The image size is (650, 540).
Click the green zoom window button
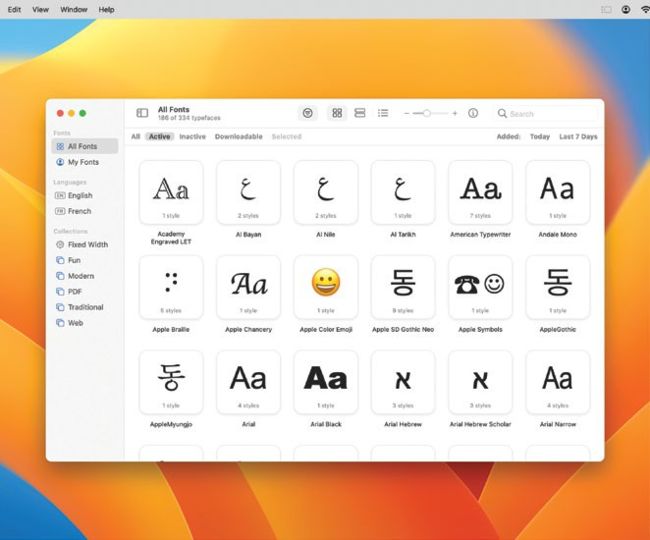tap(82, 113)
